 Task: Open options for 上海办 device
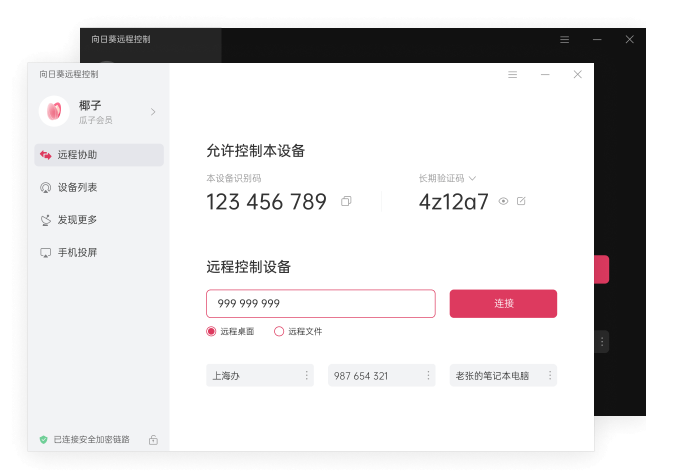click(x=306, y=376)
